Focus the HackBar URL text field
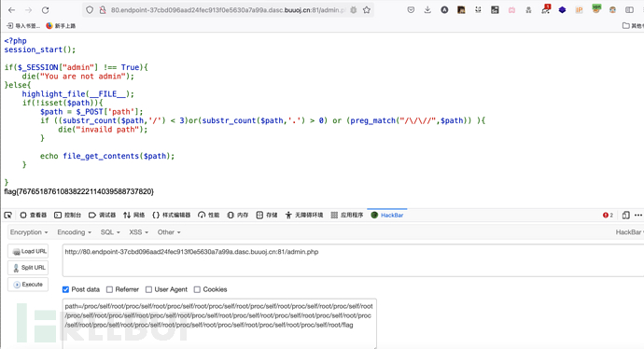This screenshot has height=349, width=644. (353, 260)
